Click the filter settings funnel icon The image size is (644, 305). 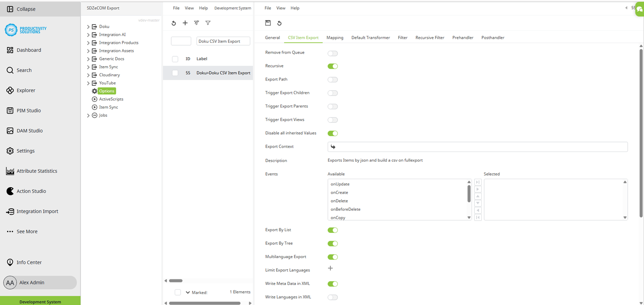click(x=196, y=23)
